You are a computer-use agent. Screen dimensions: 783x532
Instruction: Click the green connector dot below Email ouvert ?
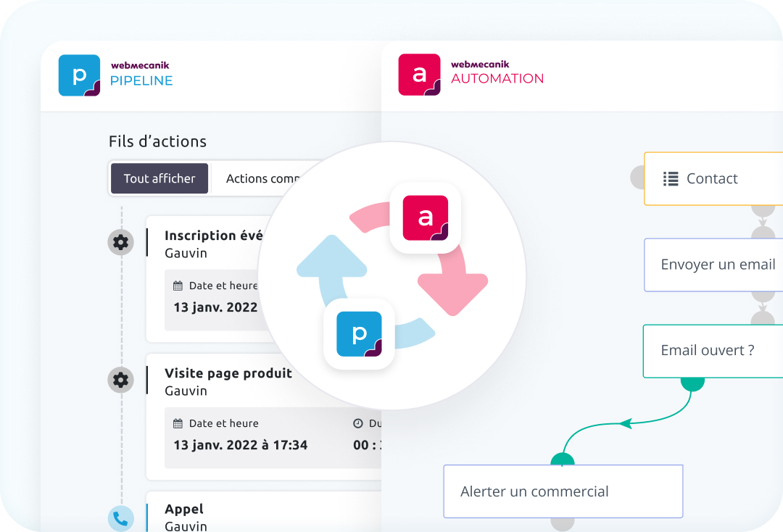tap(692, 382)
